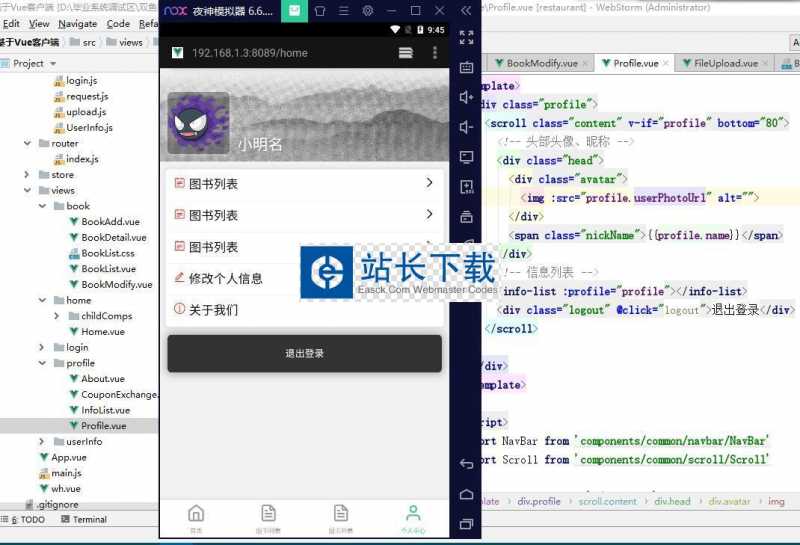Select login.js in project tree
800x545 pixels.
tap(76, 81)
